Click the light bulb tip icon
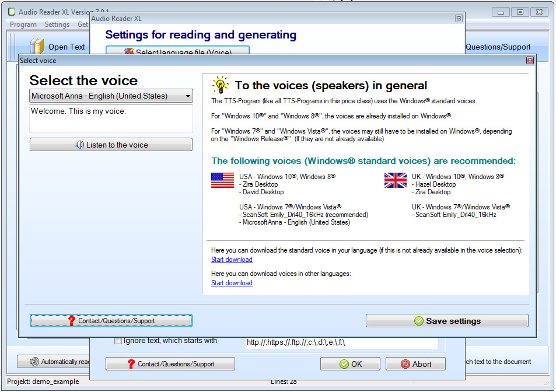Image resolution: width=556 pixels, height=392 pixels. (220, 85)
